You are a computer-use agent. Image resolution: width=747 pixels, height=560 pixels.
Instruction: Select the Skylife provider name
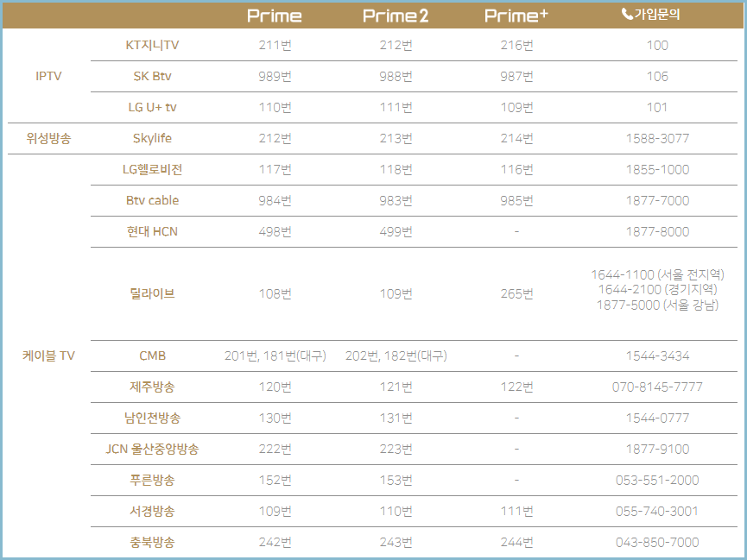153,139
